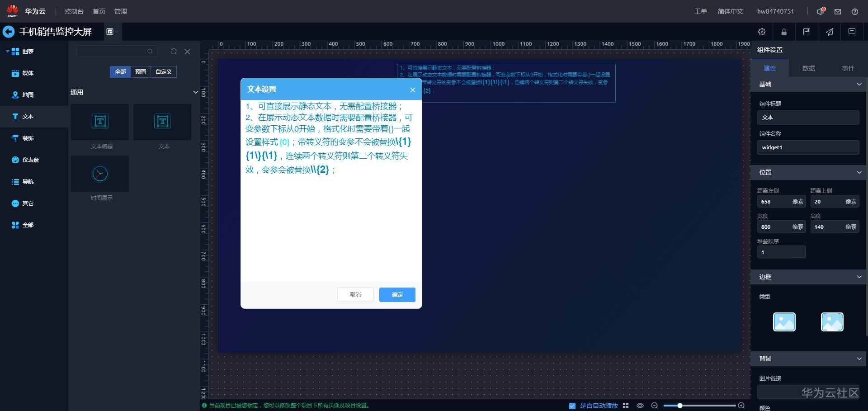The image size is (868, 411).
Task: Collapse the 边框 section
Action: click(859, 277)
